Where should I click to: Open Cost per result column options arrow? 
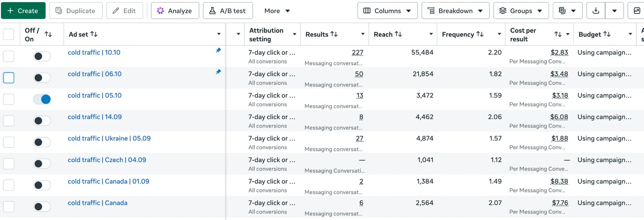pos(568,34)
